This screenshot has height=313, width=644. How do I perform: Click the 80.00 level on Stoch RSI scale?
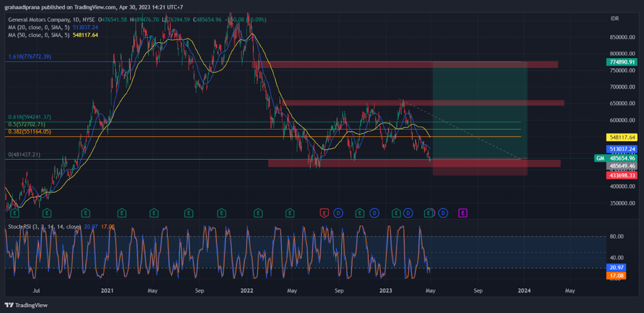coord(618,237)
